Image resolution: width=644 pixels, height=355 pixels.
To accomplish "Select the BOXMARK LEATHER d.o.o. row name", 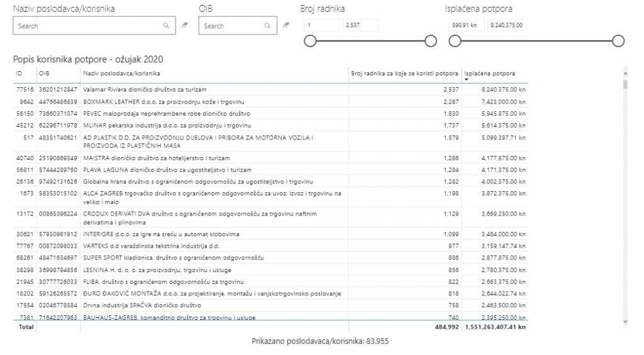I will (164, 102).
